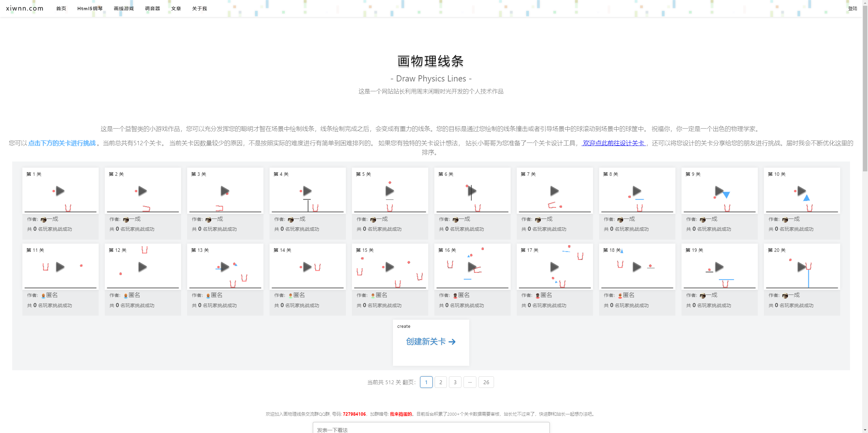Click the 登陆 link
868x433 pixels.
tap(853, 8)
